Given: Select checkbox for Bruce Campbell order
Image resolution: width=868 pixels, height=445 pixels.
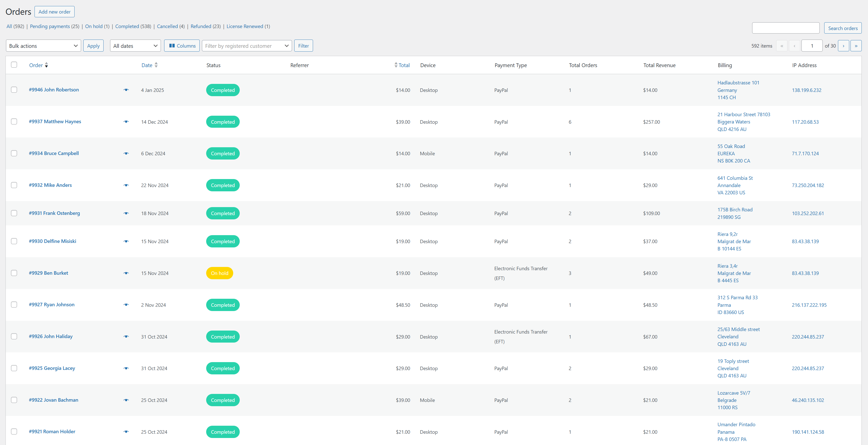Looking at the screenshot, I should click(x=14, y=153).
